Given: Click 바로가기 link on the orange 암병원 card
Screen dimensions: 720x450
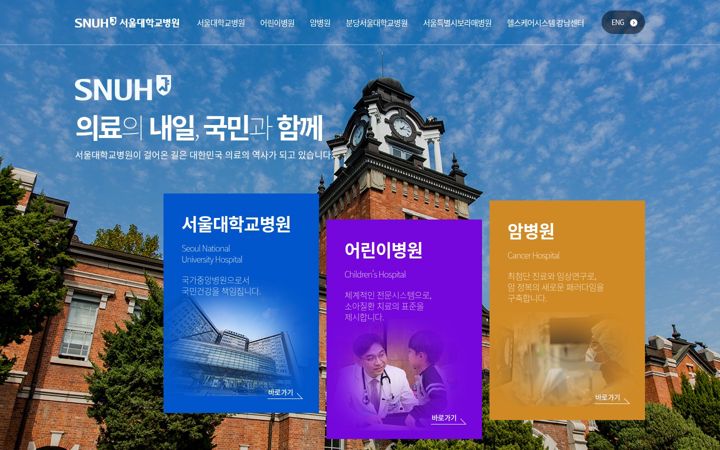Looking at the screenshot, I should pos(612,399).
